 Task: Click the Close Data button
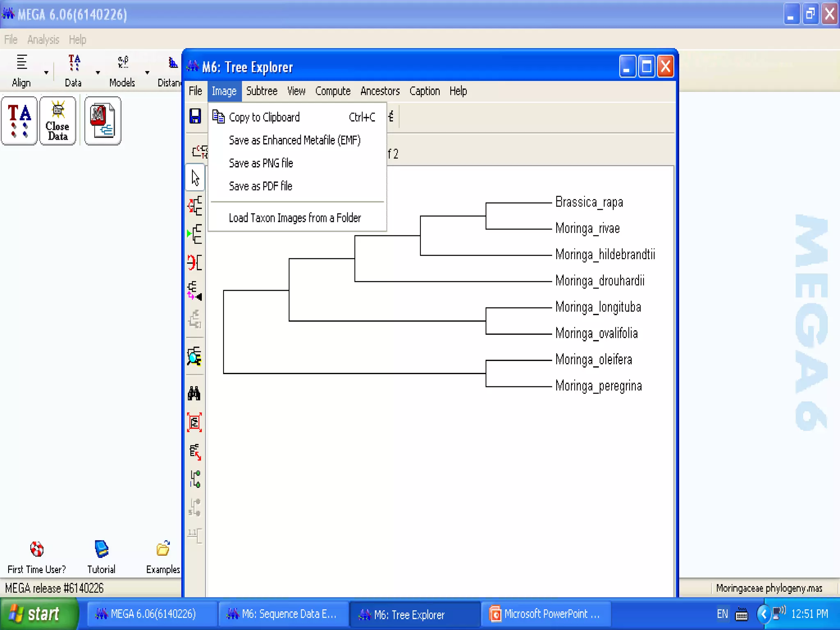tap(58, 121)
